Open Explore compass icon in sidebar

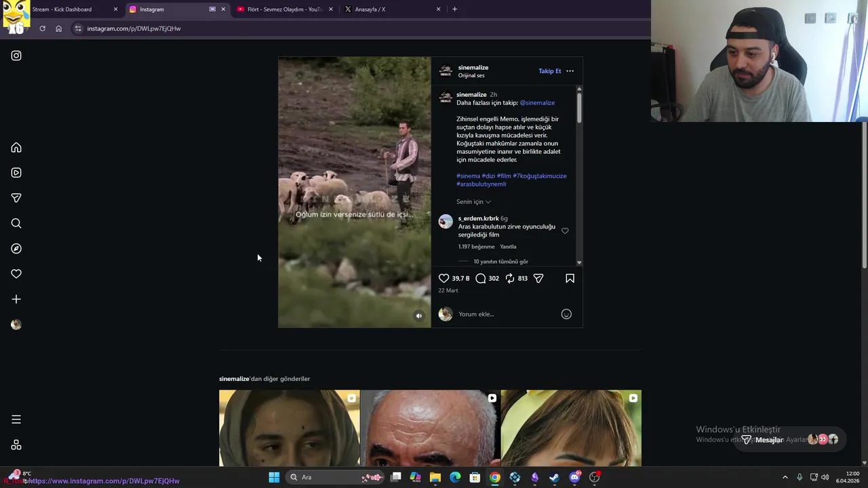[x=16, y=249]
